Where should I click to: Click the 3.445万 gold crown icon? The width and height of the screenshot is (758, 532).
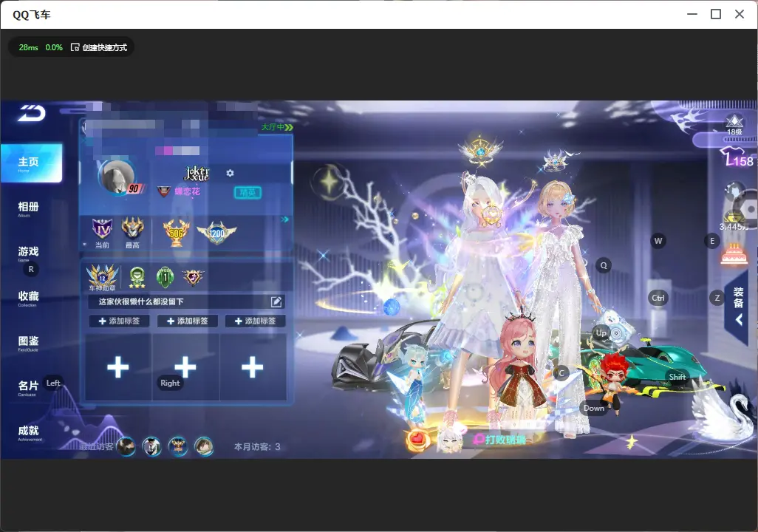[736, 219]
